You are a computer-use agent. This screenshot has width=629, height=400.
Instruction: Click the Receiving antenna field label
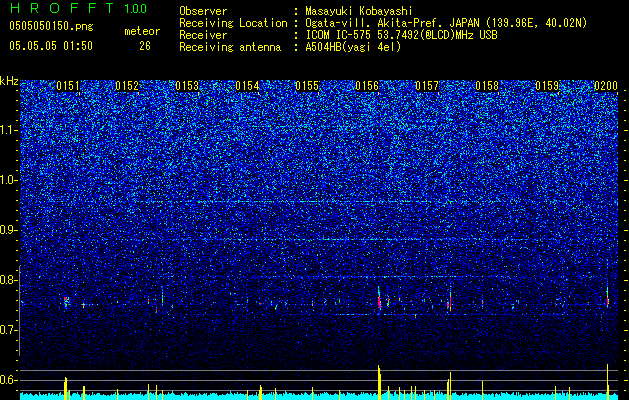(230, 47)
